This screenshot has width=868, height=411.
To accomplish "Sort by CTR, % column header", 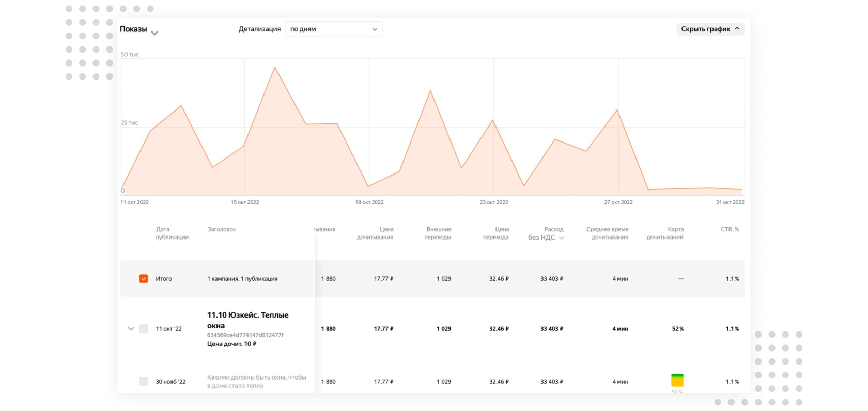I will pyautogui.click(x=730, y=229).
